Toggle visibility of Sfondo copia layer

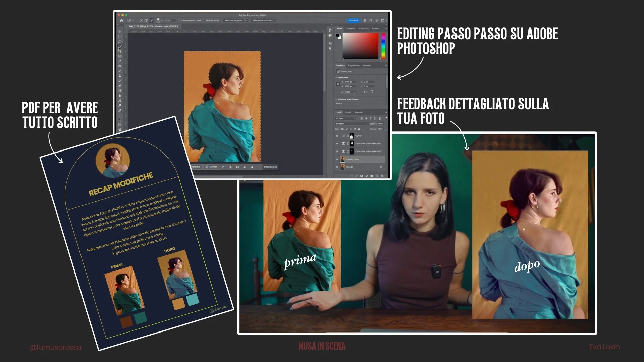(337, 159)
